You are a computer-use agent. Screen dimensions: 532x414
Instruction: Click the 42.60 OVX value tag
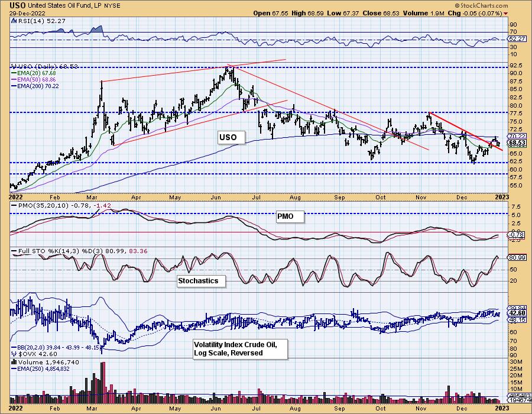(517, 313)
